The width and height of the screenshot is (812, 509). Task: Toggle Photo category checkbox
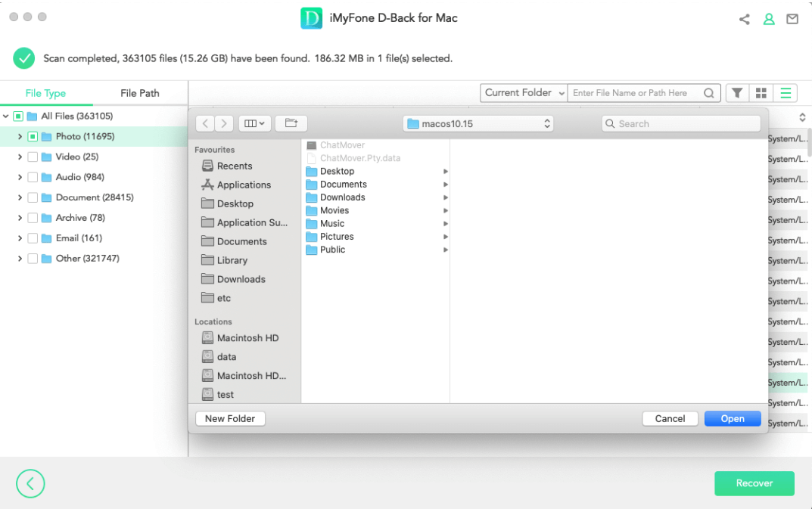[x=33, y=136]
